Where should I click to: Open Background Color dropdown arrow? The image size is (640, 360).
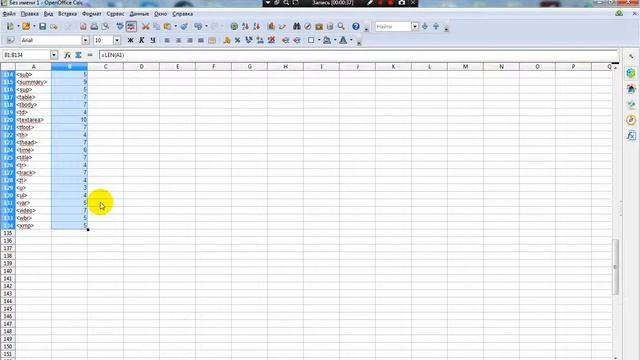[335, 40]
